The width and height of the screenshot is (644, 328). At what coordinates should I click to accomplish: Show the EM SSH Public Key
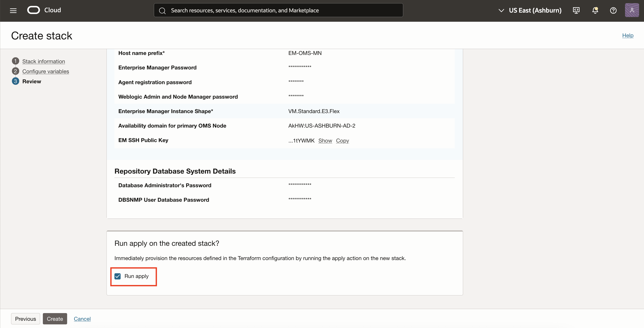[x=325, y=140]
